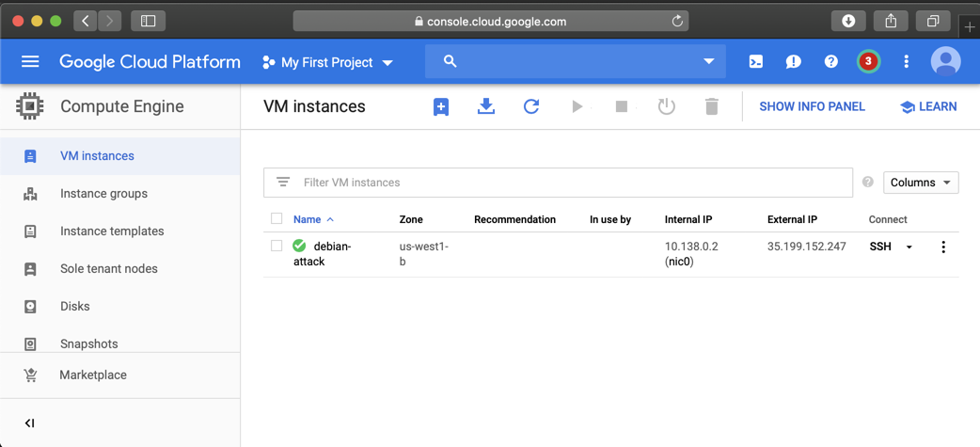Viewport: 980px width, 447px height.
Task: Open the hamburger navigation menu
Action: coord(30,62)
